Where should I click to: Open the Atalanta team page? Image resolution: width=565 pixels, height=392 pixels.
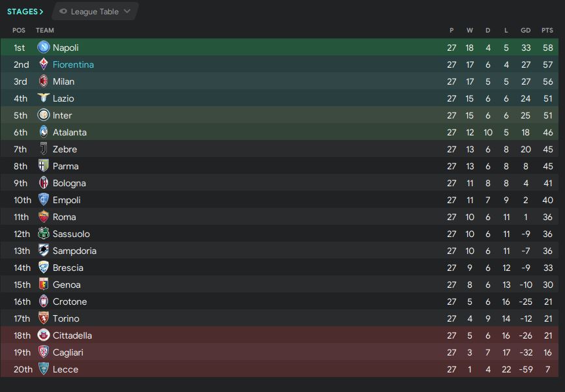pyautogui.click(x=69, y=132)
